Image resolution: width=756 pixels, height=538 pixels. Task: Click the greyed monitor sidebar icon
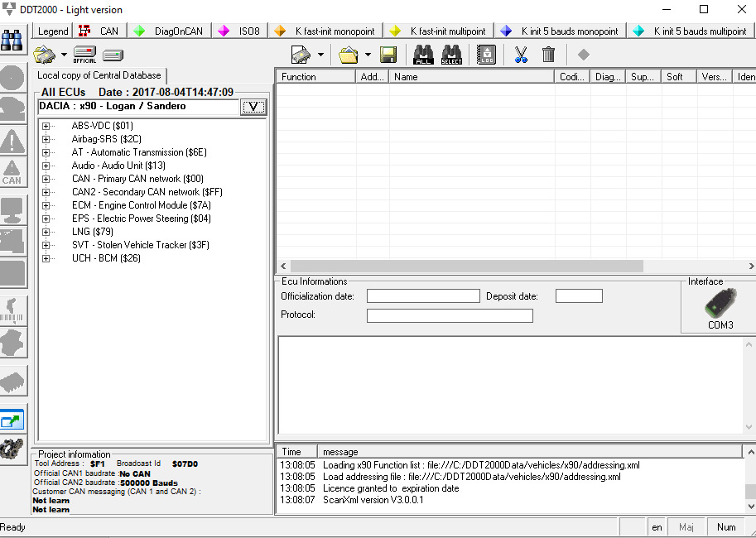tap(12, 209)
